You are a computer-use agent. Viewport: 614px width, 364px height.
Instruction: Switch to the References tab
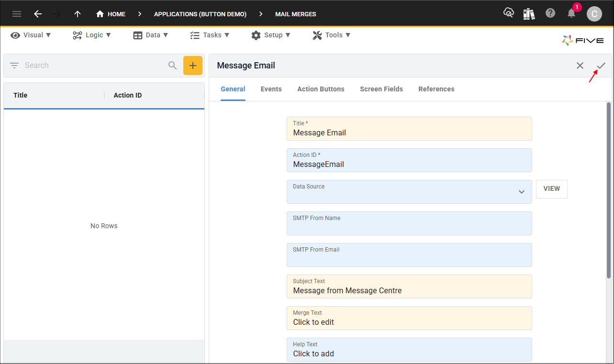coord(436,89)
